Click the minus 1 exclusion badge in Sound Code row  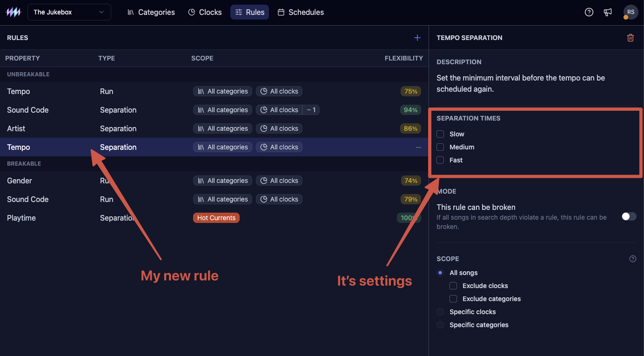coord(311,110)
